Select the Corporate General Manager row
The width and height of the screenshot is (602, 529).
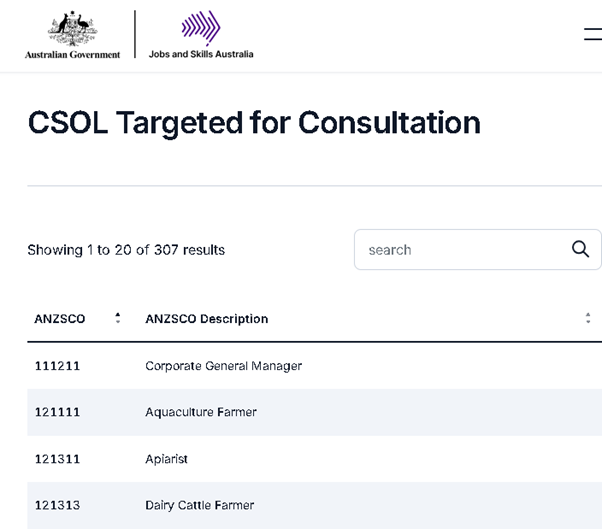pyautogui.click(x=314, y=366)
